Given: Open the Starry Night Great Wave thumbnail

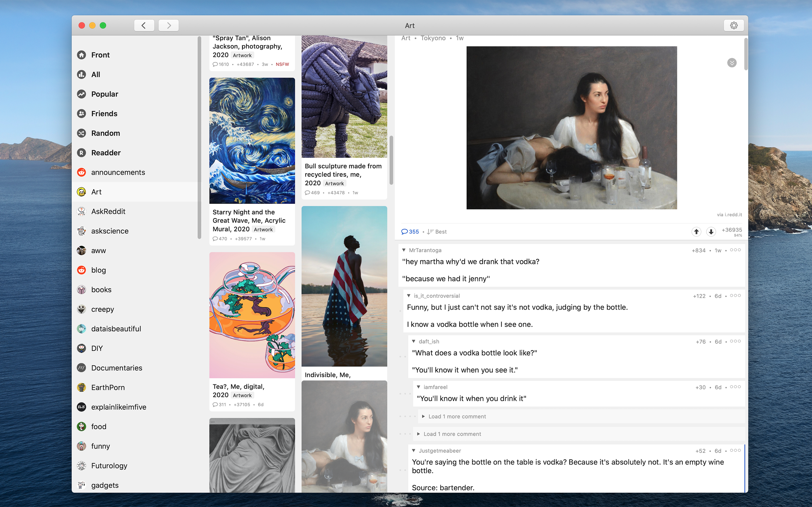Looking at the screenshot, I should tap(252, 141).
